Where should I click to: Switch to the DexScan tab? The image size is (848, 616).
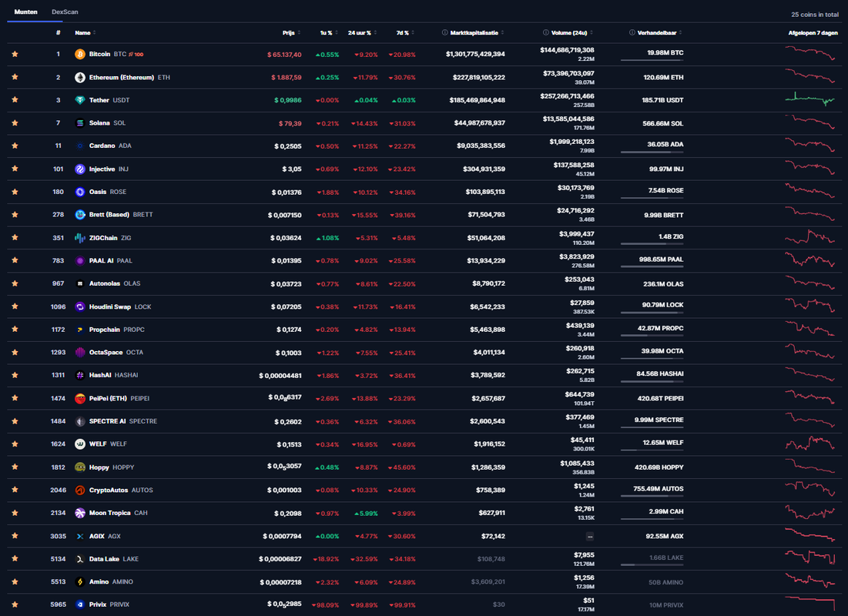click(65, 12)
